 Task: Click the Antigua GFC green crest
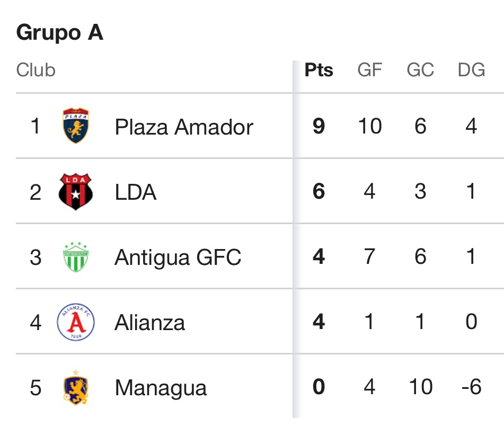pyautogui.click(x=76, y=257)
